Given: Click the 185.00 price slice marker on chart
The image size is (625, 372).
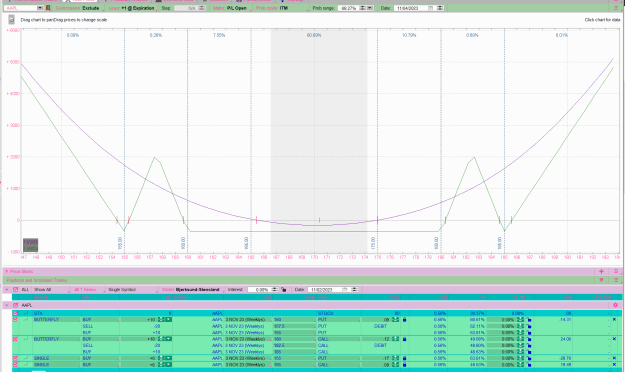Looking at the screenshot, I should (x=499, y=242).
